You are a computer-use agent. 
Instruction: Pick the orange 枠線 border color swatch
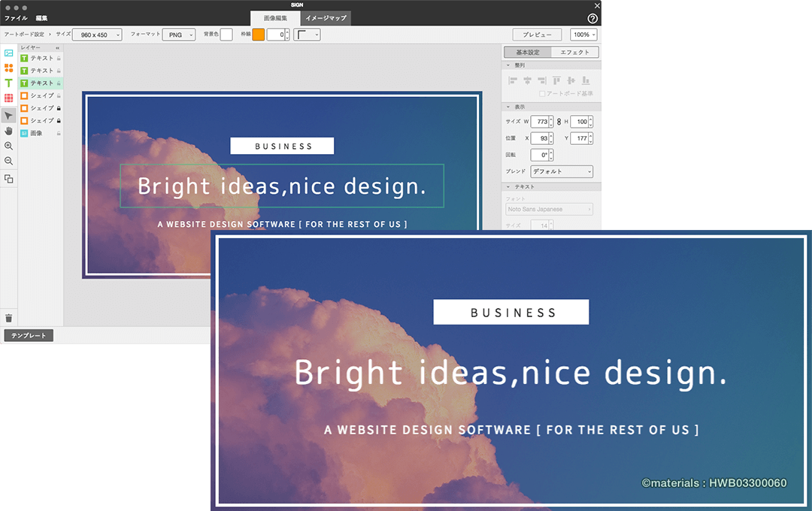click(259, 35)
